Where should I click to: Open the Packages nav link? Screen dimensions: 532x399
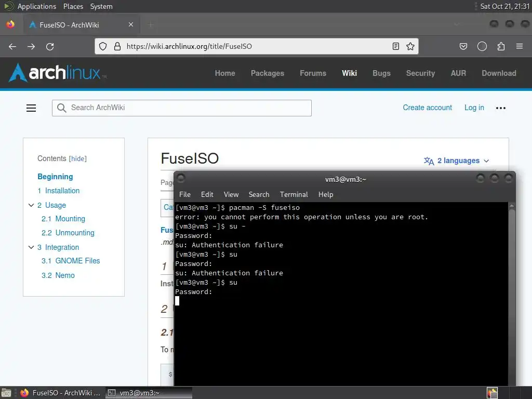click(268, 73)
